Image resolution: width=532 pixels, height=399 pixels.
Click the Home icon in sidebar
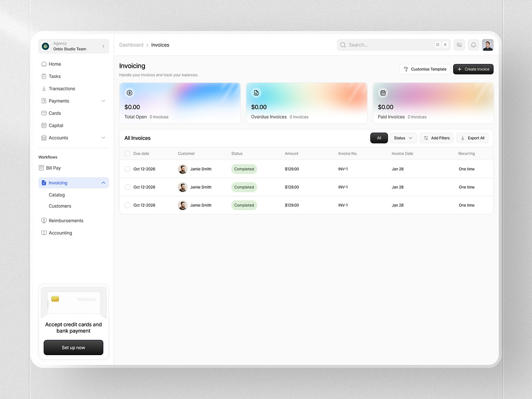click(44, 64)
